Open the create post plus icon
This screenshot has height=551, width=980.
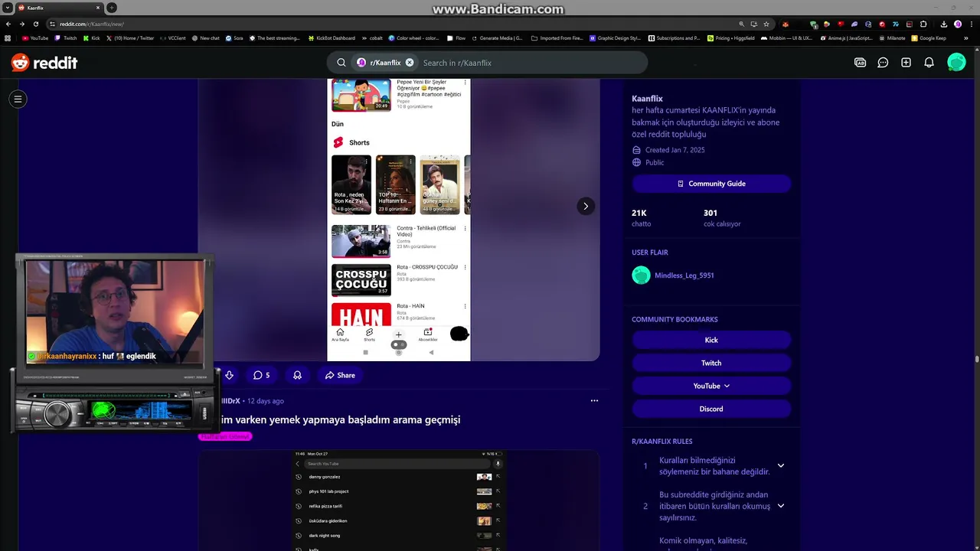click(906, 63)
